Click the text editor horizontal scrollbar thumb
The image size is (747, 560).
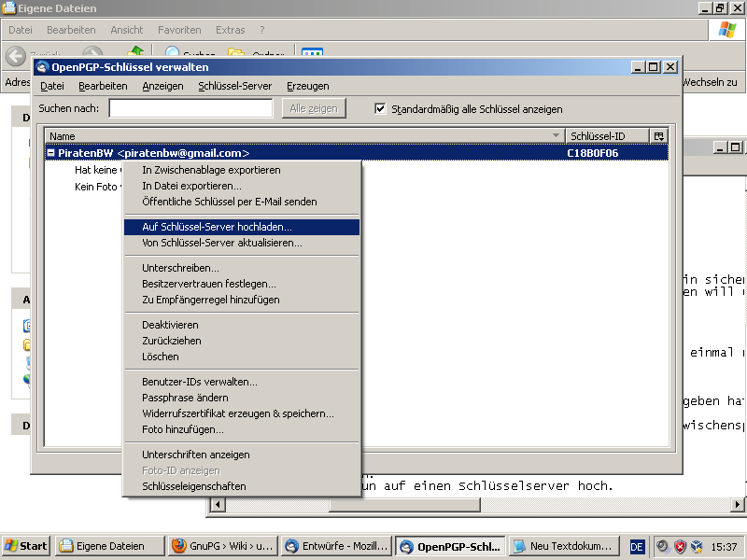404,504
